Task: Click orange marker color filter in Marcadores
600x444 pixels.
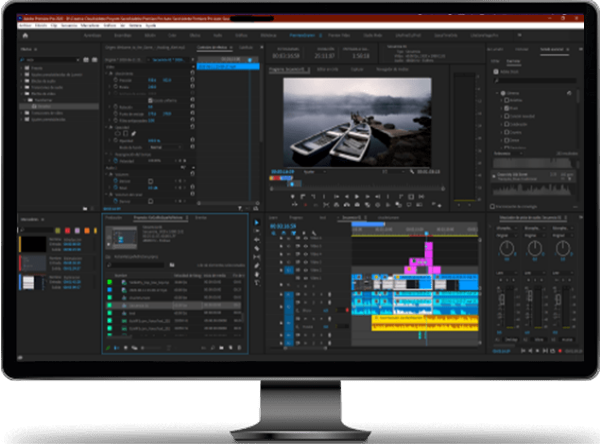Action: pos(87,230)
